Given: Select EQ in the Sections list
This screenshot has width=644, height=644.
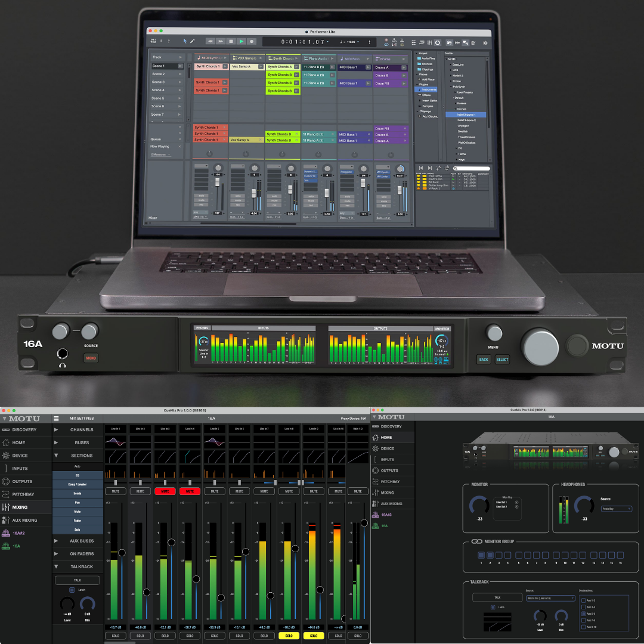Looking at the screenshot, I should point(78,475).
